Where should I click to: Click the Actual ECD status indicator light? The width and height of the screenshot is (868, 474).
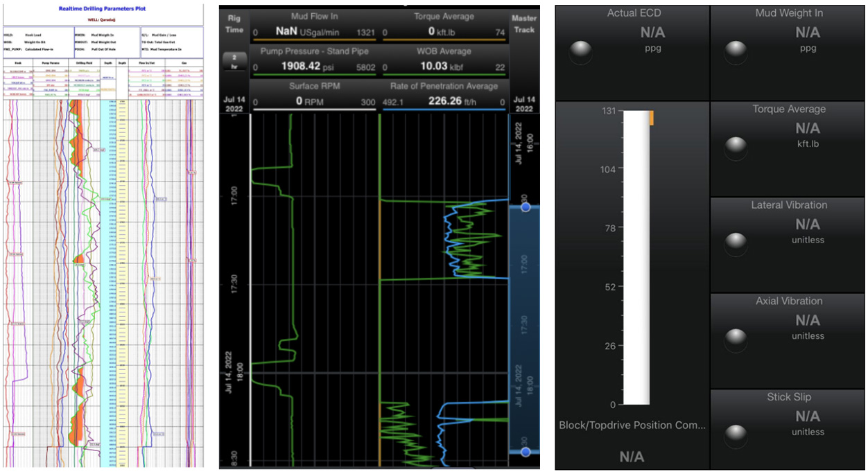click(x=580, y=53)
